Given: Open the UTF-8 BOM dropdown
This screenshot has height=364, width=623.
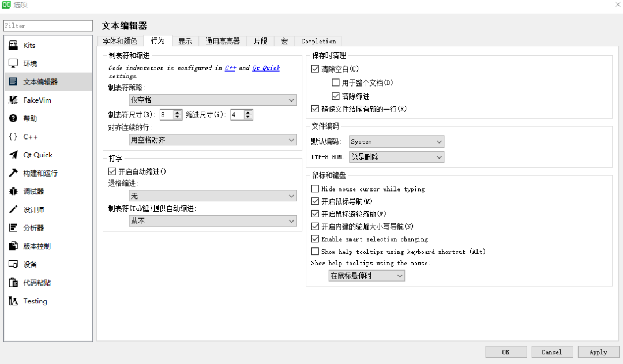Looking at the screenshot, I should tap(396, 156).
